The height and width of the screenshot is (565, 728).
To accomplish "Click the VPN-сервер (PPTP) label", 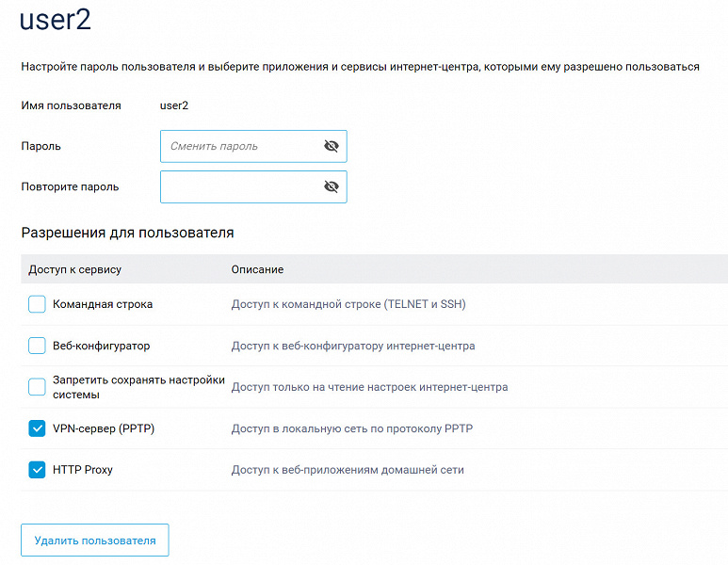I will (104, 428).
